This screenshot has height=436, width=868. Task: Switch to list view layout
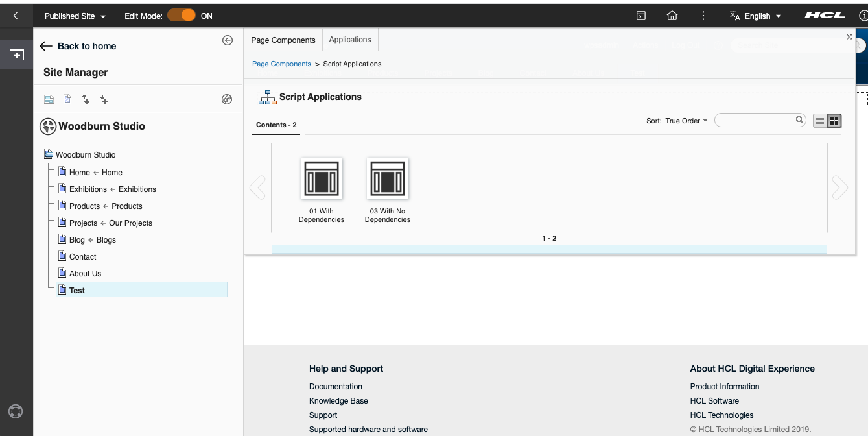[x=820, y=121]
